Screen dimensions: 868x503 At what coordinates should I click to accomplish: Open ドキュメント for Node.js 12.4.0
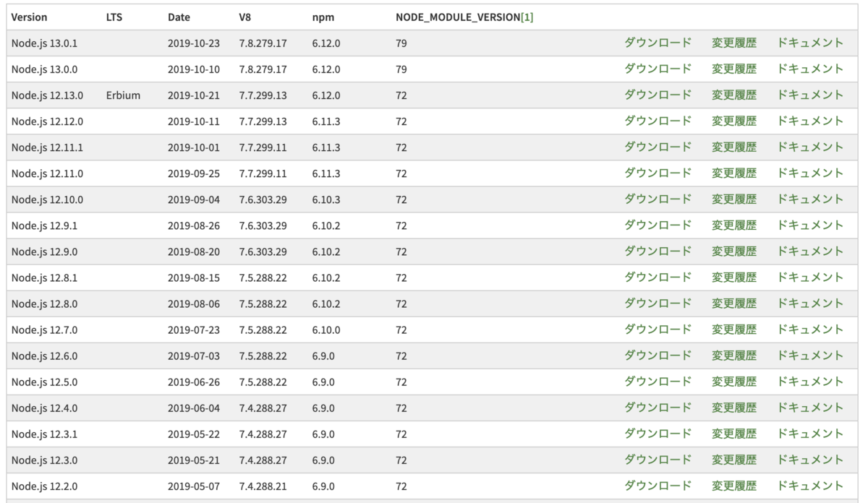(810, 407)
